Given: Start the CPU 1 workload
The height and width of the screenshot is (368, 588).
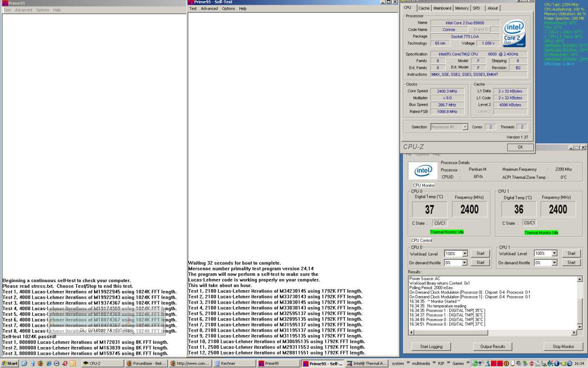Looking at the screenshot, I should click(x=571, y=254).
